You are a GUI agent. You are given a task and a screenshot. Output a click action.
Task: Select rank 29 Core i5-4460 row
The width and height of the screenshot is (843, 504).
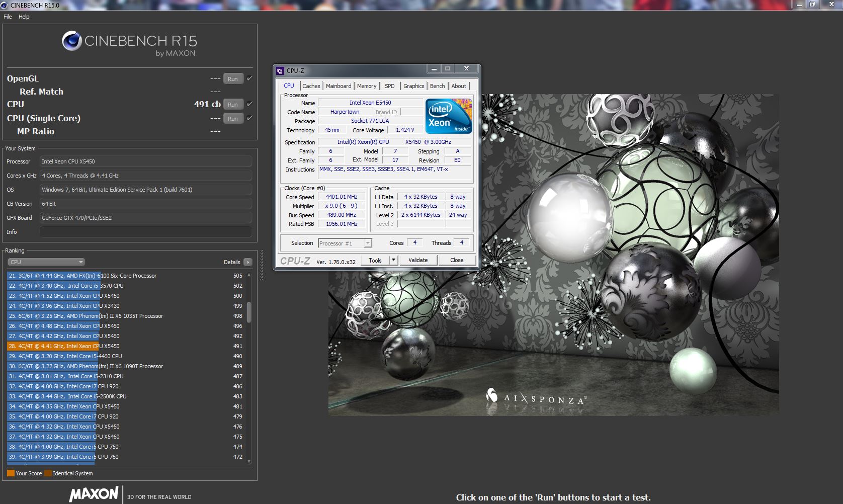(x=125, y=356)
